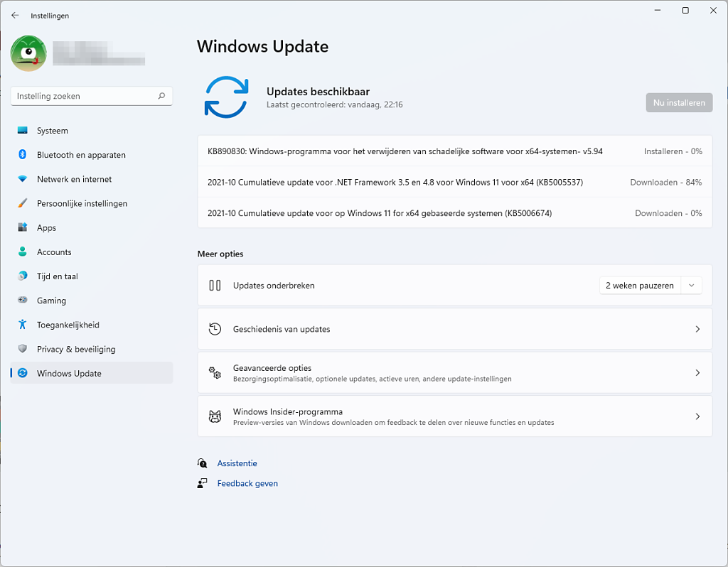This screenshot has width=728, height=567.
Task: Go to the Gaming settings
Action: point(92,301)
